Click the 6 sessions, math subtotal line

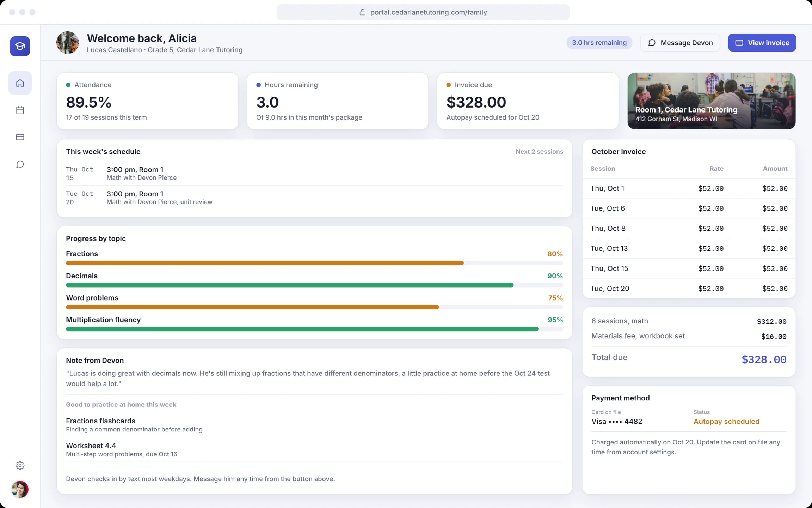point(689,321)
